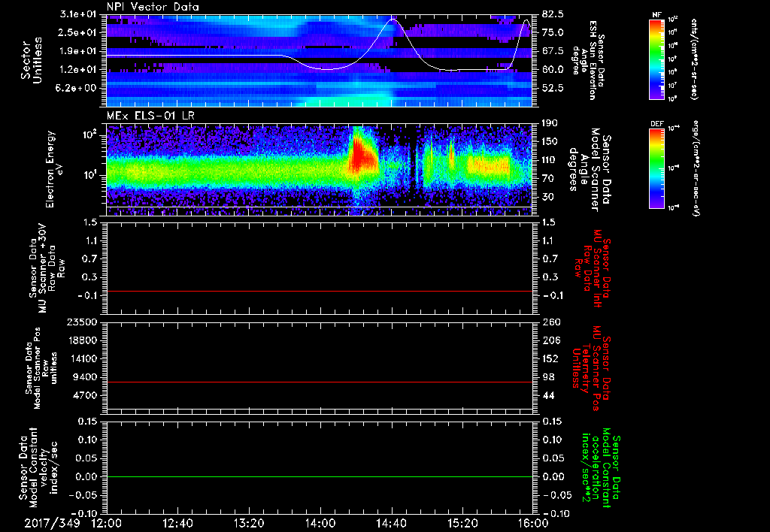The image size is (770, 532).
Task: Click the NF flux color bar
Action: click(x=657, y=59)
